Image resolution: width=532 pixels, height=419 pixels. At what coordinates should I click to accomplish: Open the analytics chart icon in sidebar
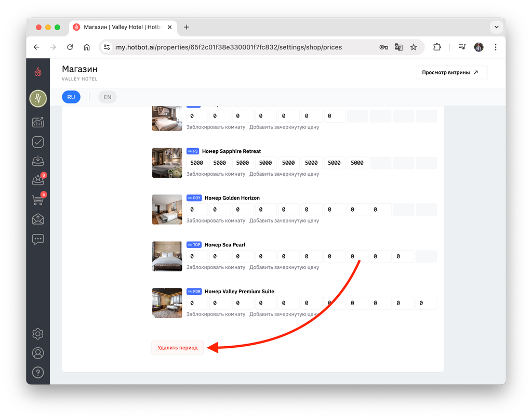38,122
